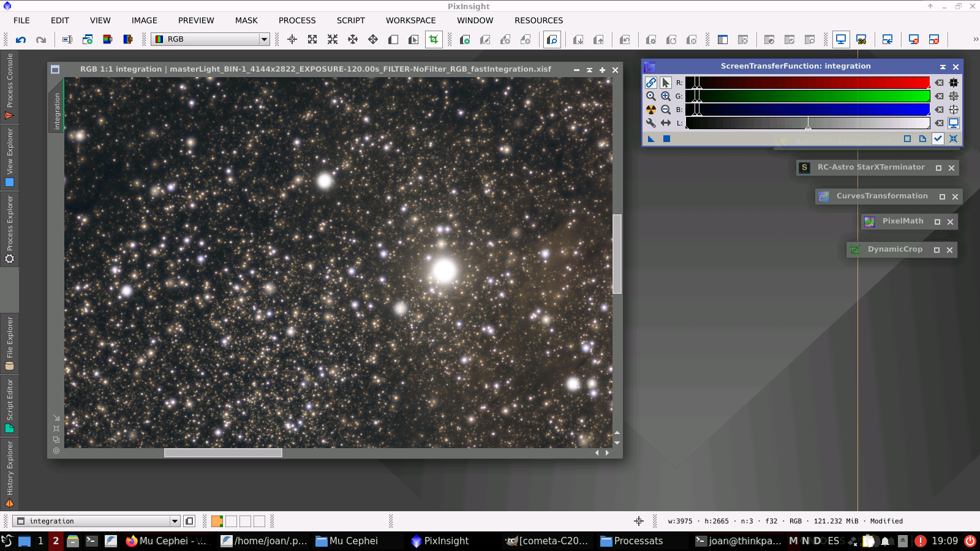Toggle STF enable monitor icon
980x551 pixels.
pyautogui.click(x=954, y=123)
